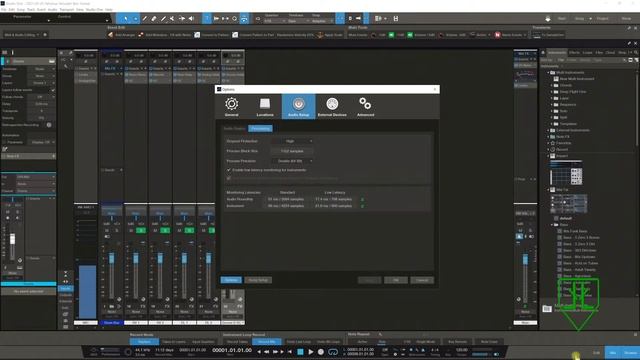Image resolution: width=640 pixels, height=360 pixels.
Task: Open the Mix view button
Action: [x=612, y=353]
